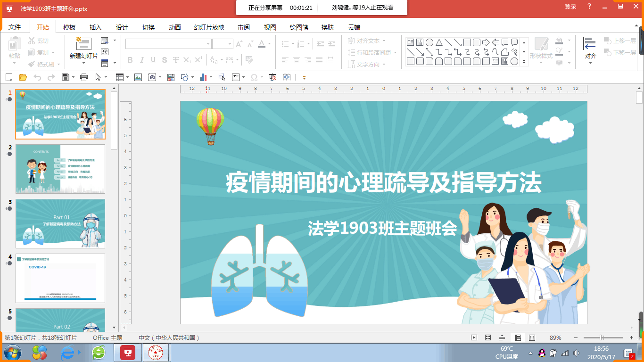
Task: Select the arrow pointer tool in the quick toolbar
Action: (x=98, y=77)
